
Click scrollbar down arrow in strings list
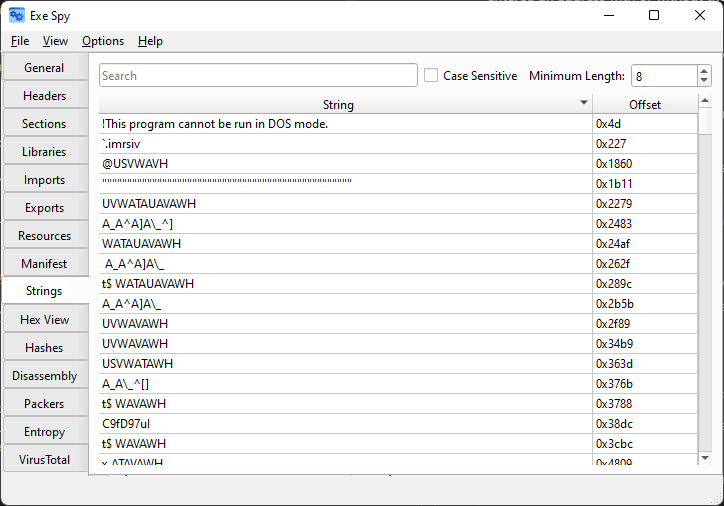(x=705, y=458)
